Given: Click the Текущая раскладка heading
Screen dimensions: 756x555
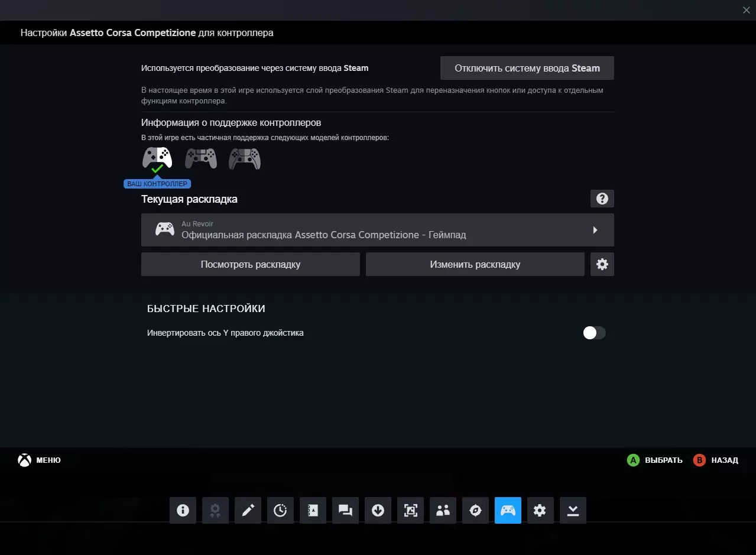Looking at the screenshot, I should point(189,199).
